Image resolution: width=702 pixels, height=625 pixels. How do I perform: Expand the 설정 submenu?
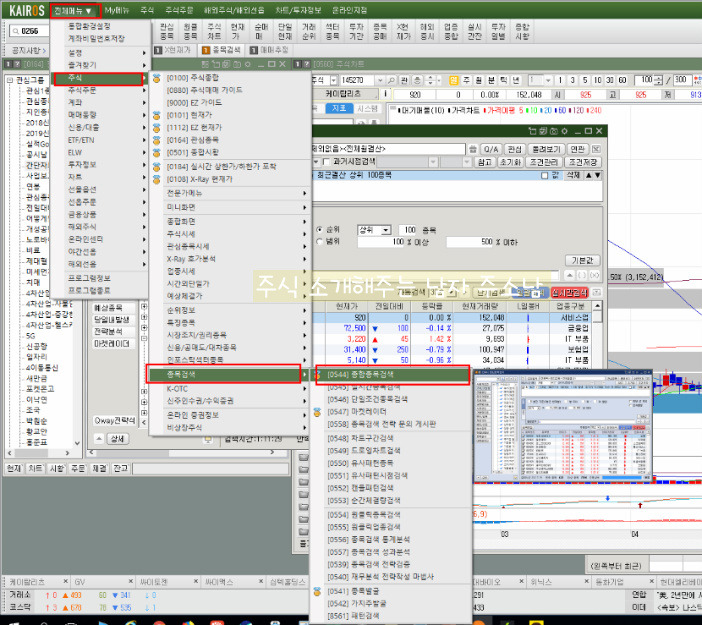click(x=100, y=53)
